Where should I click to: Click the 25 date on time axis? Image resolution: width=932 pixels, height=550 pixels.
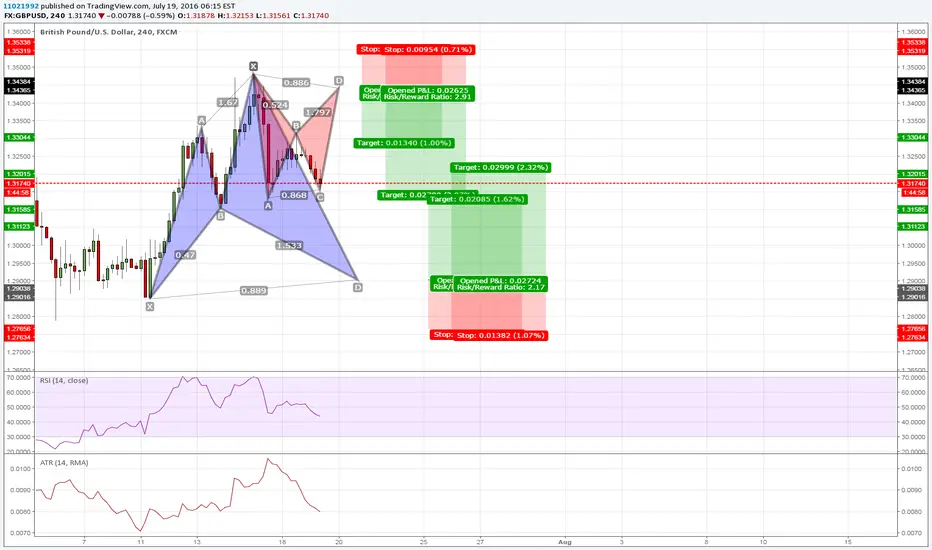pyautogui.click(x=423, y=542)
